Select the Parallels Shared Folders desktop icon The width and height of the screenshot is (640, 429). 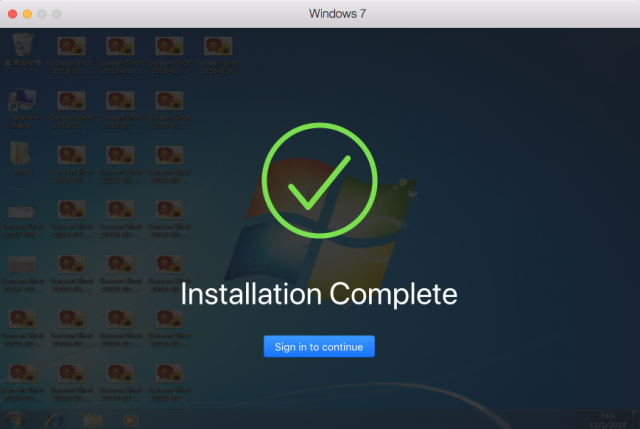[x=23, y=109]
